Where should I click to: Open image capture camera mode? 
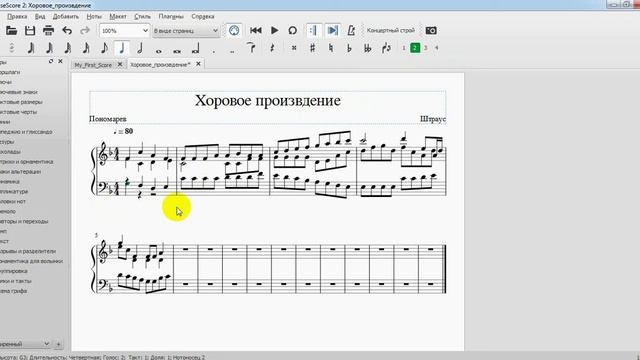(x=431, y=30)
